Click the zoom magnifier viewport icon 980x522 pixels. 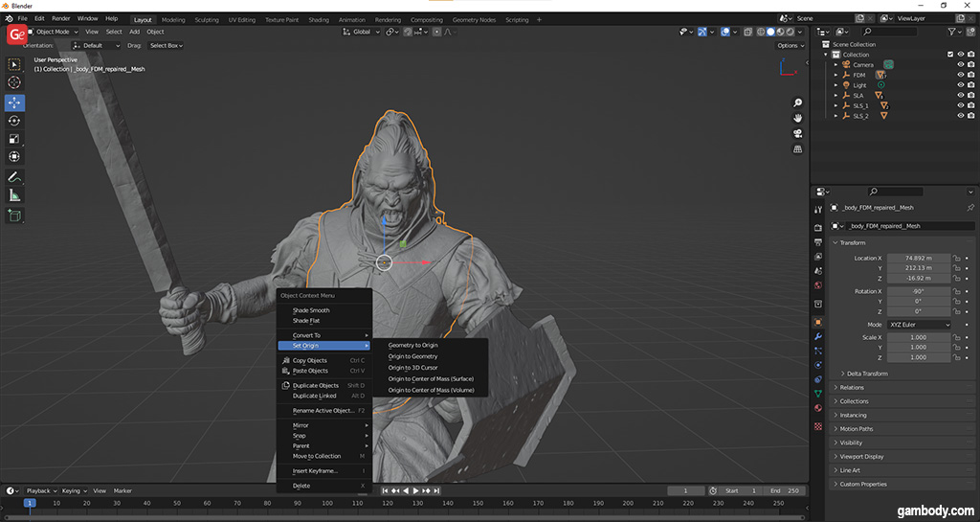797,102
